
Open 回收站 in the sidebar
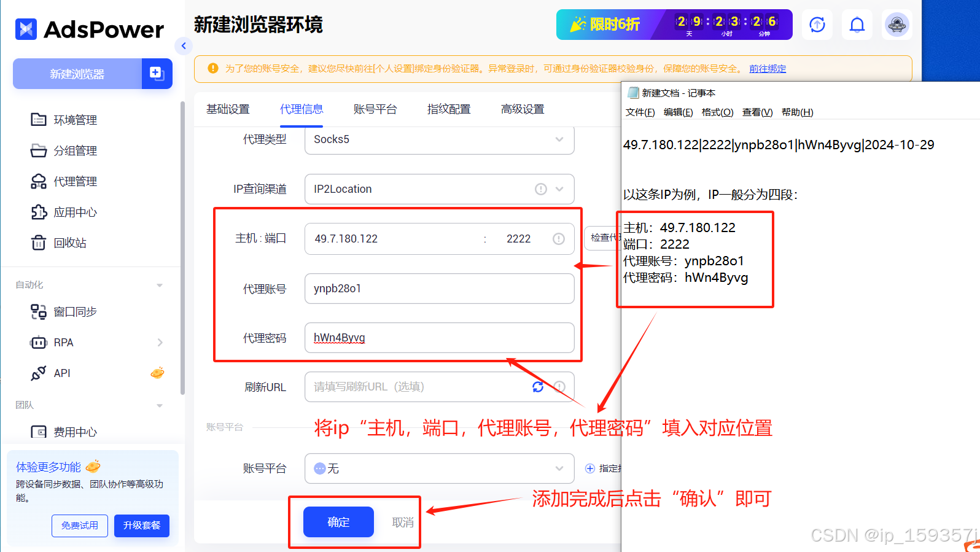click(x=59, y=243)
